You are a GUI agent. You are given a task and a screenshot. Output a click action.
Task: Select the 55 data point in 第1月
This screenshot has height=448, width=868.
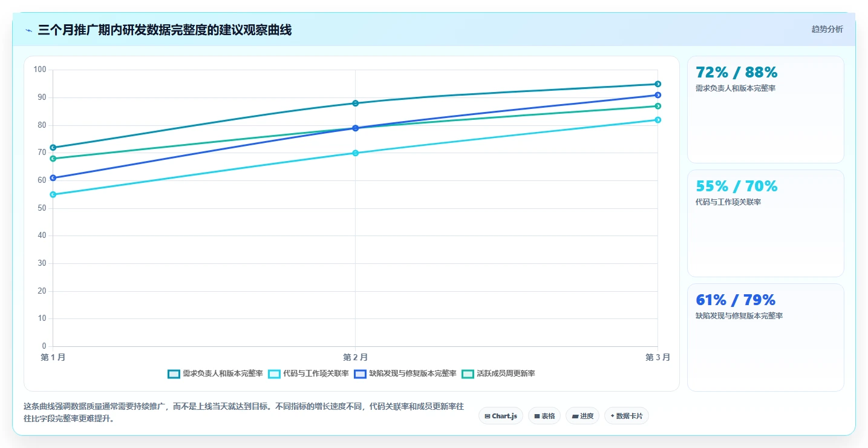tap(53, 194)
